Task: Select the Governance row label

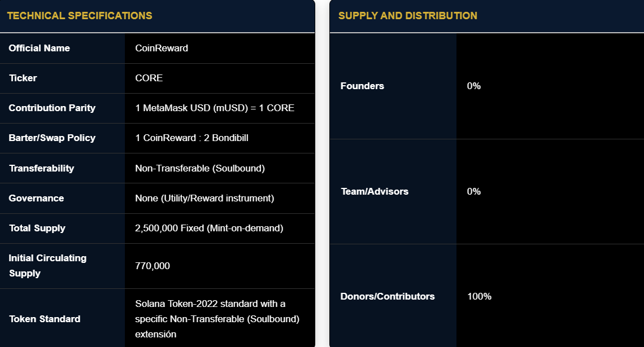Action: coord(36,199)
